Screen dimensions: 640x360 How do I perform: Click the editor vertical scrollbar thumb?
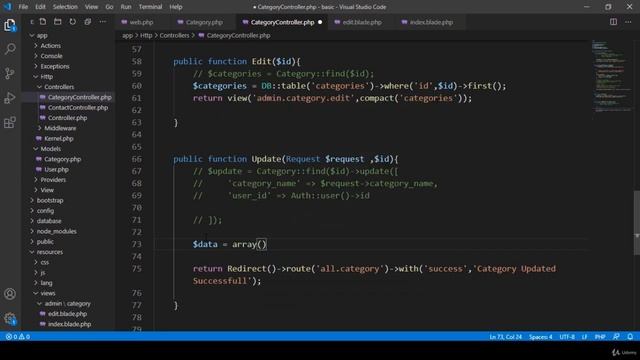636,222
